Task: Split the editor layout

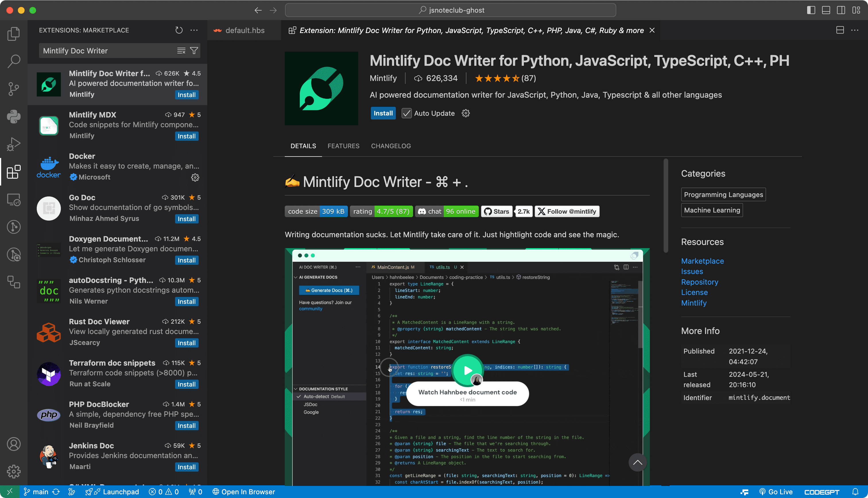Action: click(x=840, y=30)
